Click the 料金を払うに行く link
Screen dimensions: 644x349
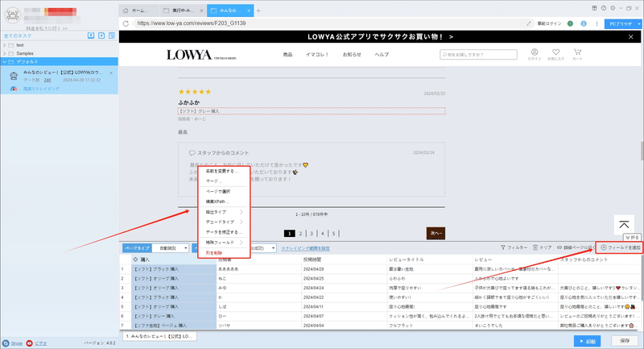pyautogui.click(x=47, y=28)
